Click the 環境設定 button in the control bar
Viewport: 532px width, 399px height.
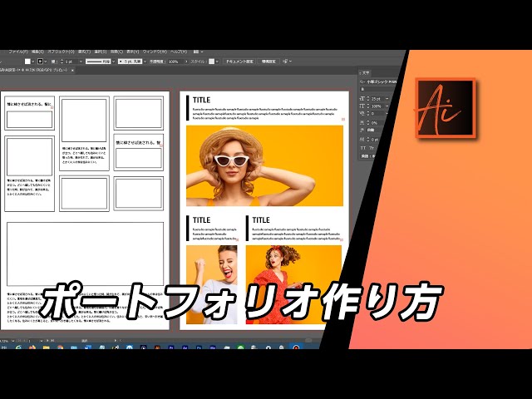pos(268,62)
